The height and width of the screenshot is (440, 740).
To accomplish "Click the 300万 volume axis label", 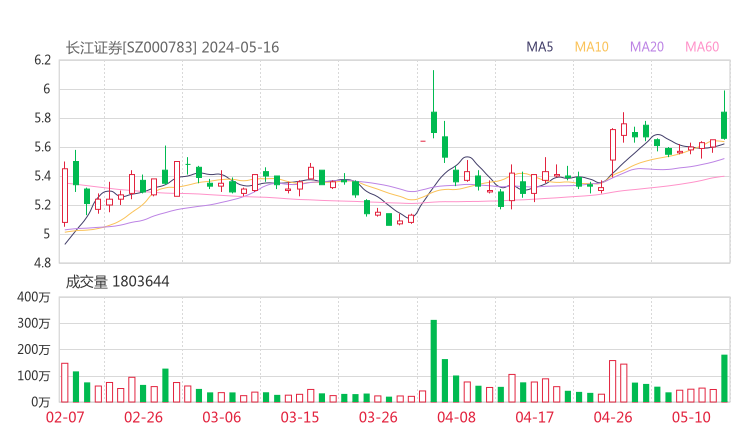I will (x=34, y=323).
